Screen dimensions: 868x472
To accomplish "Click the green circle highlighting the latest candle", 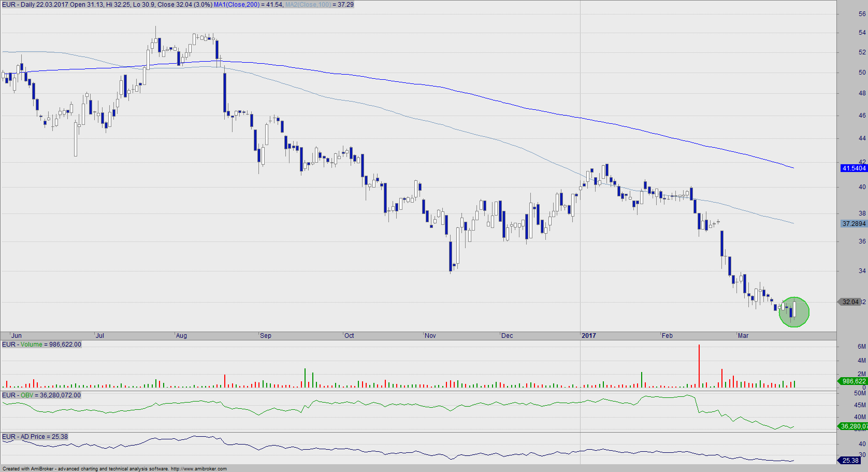I will pyautogui.click(x=794, y=312).
